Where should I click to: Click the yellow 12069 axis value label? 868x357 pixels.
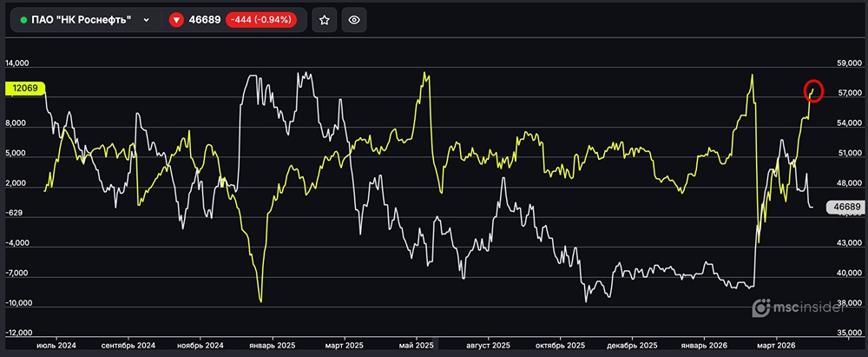pos(23,89)
